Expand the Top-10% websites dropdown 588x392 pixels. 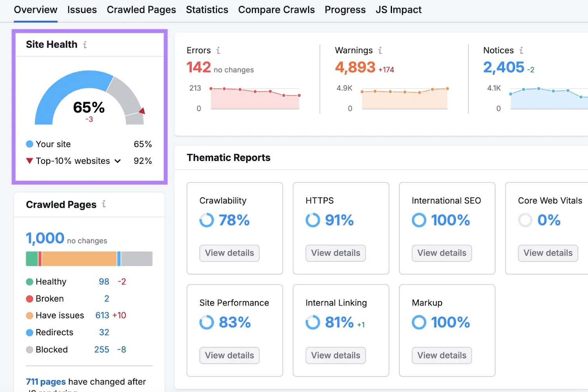pyautogui.click(x=118, y=161)
